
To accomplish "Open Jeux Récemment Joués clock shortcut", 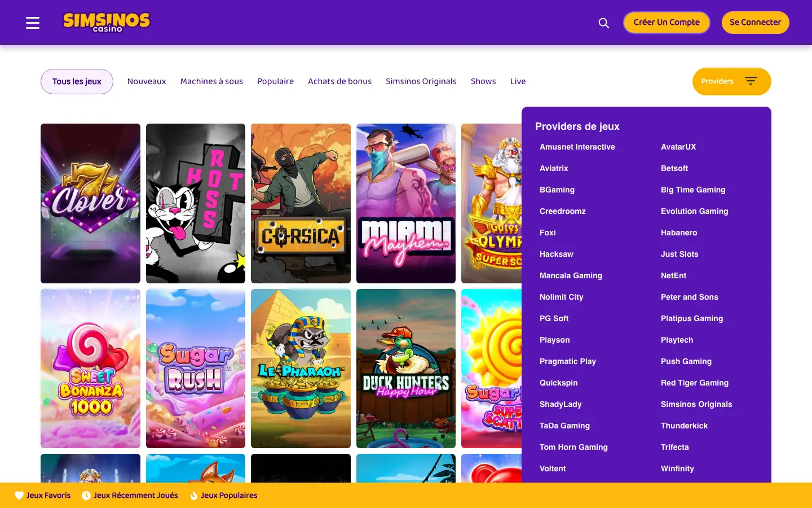I will pos(130,496).
